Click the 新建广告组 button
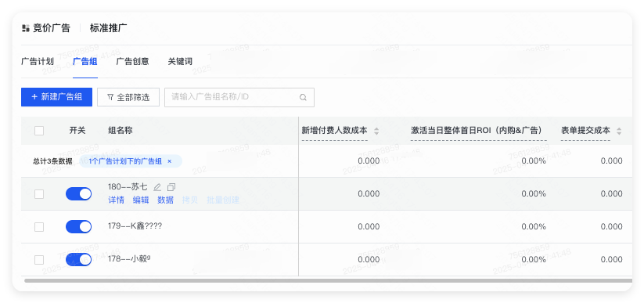 click(x=56, y=97)
